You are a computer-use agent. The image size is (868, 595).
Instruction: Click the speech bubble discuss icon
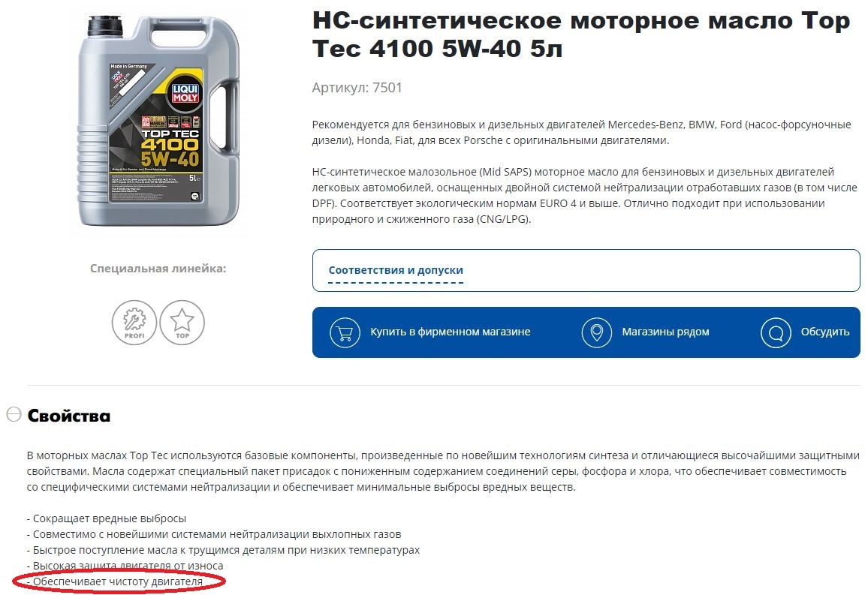point(776,332)
